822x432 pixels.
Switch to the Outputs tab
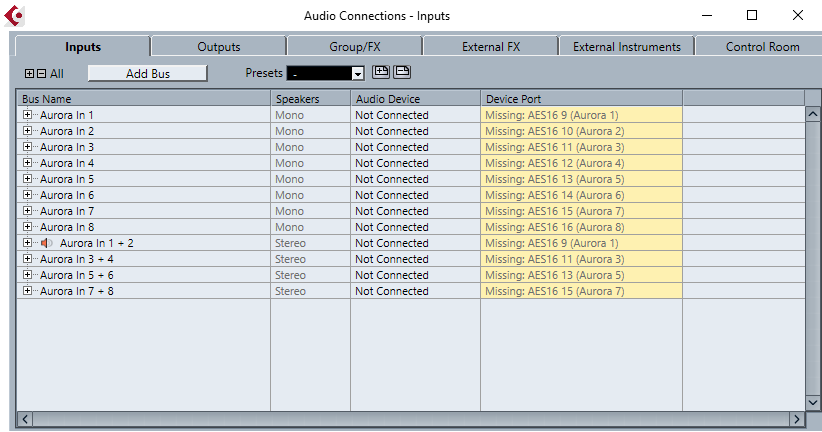click(x=218, y=46)
